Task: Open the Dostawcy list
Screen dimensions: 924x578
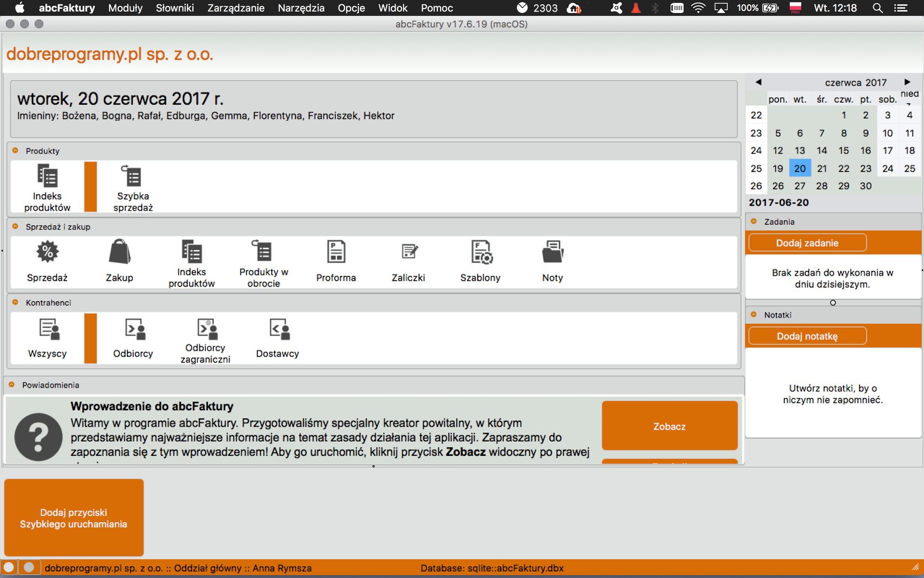Action: tap(277, 338)
